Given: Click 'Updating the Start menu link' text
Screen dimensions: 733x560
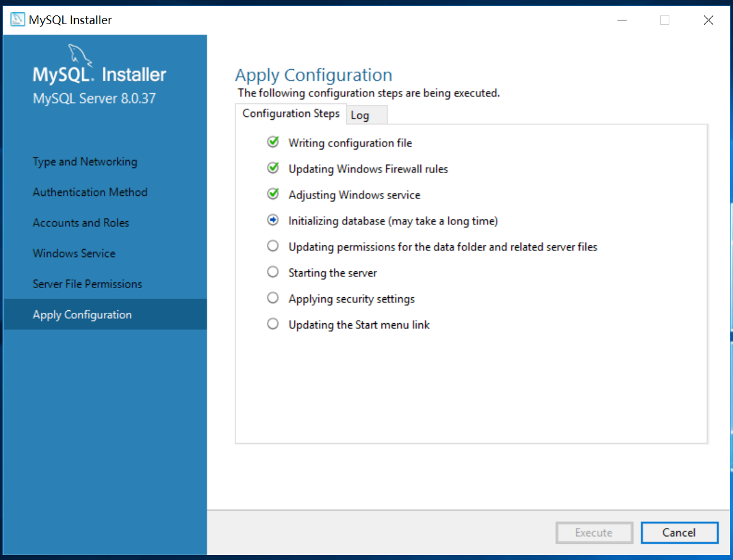Looking at the screenshot, I should tap(359, 325).
